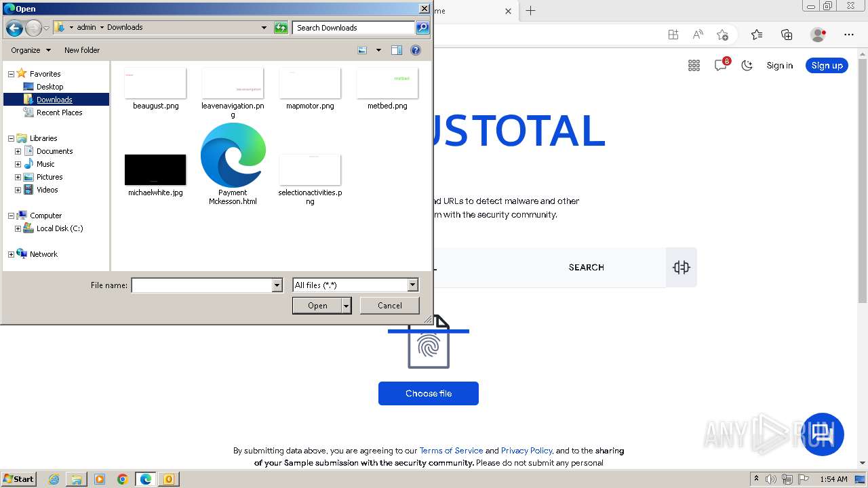Select the Videos library
868x488 pixels.
point(47,190)
